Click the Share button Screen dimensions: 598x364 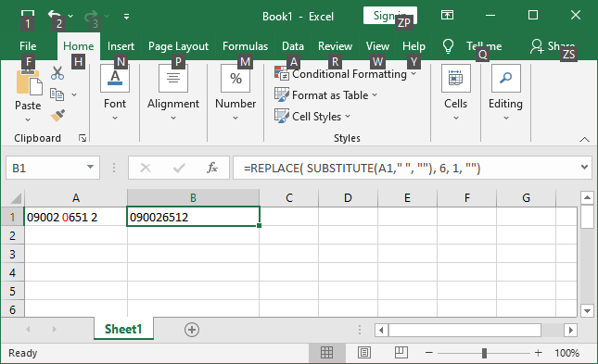pyautogui.click(x=553, y=46)
